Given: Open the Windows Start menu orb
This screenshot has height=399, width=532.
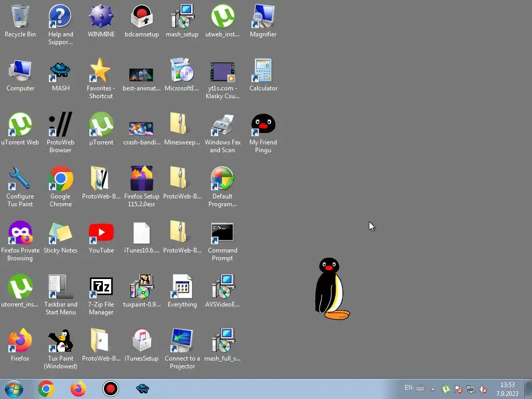Looking at the screenshot, I should click(14, 389).
